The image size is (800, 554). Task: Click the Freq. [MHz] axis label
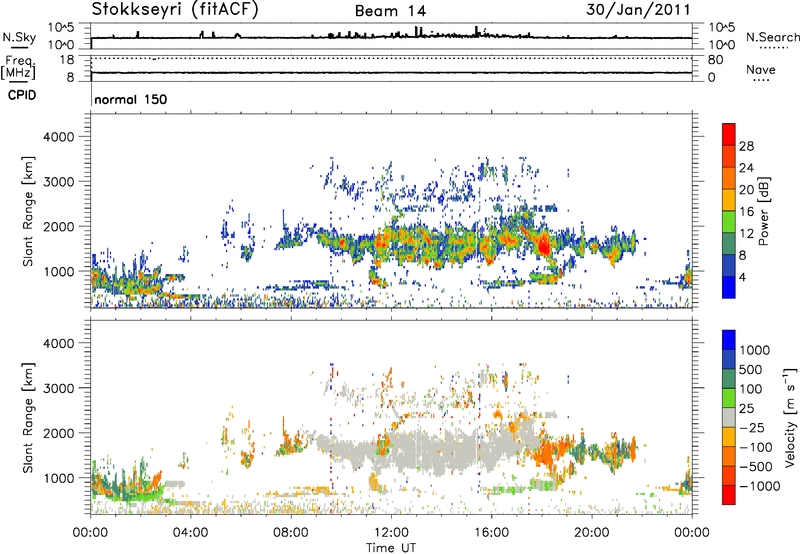pos(19,67)
